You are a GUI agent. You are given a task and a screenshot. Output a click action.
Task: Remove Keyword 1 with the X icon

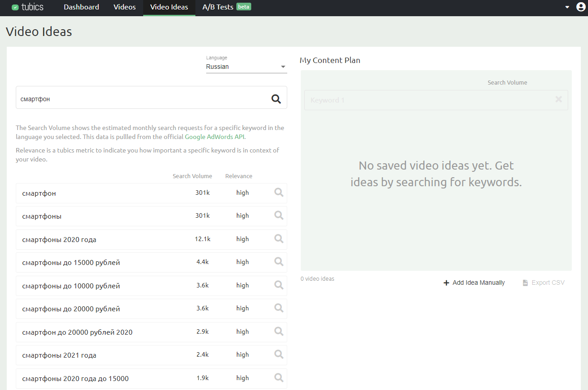[x=558, y=99]
